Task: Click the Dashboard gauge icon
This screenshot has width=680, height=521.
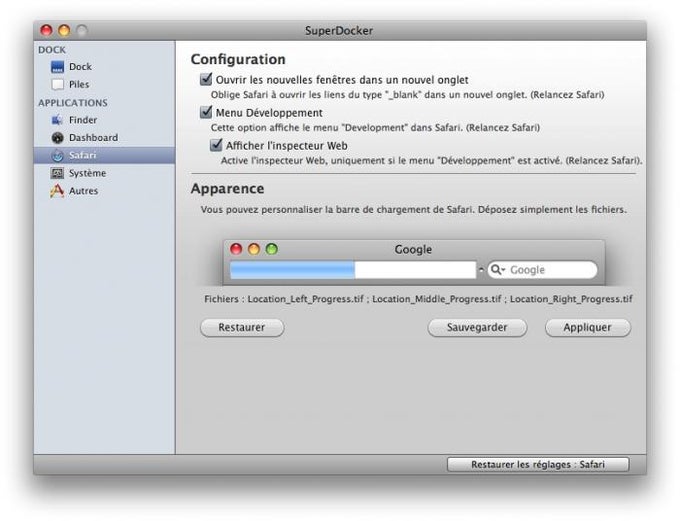Action: (x=57, y=138)
